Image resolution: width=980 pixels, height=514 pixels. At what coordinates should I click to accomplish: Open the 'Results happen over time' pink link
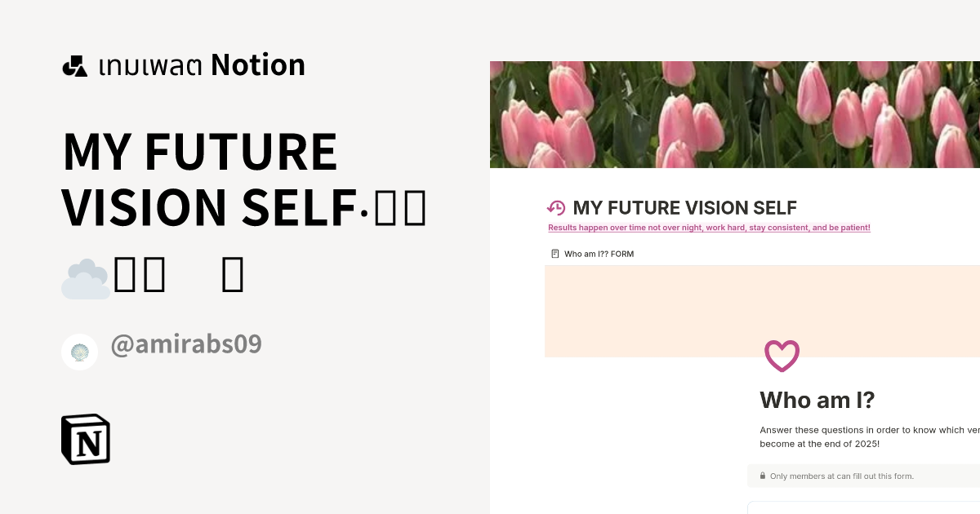pyautogui.click(x=709, y=227)
